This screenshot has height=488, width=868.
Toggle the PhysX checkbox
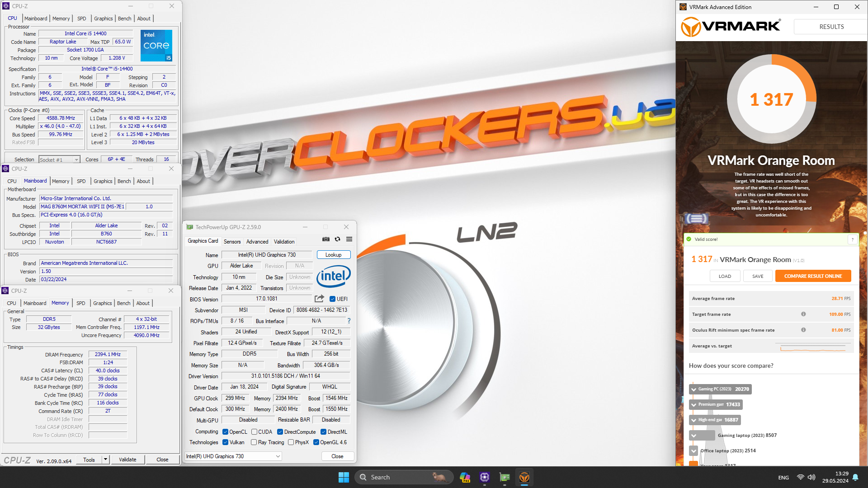291,442
